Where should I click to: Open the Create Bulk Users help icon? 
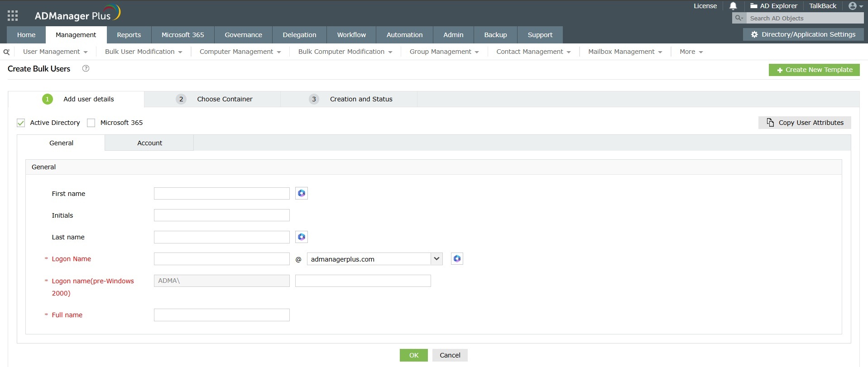[86, 68]
